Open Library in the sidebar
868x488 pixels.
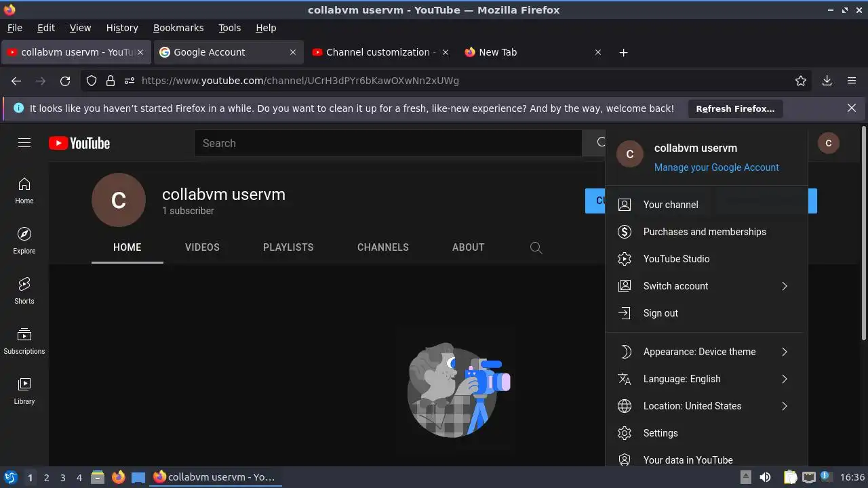tap(24, 392)
